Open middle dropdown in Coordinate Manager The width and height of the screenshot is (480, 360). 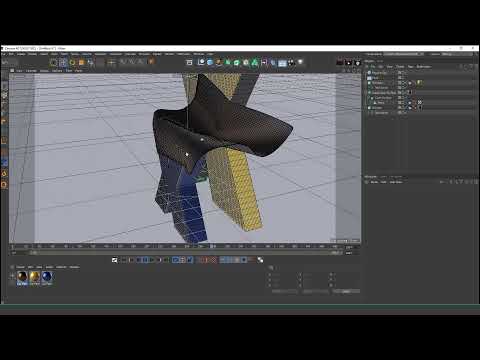315,291
